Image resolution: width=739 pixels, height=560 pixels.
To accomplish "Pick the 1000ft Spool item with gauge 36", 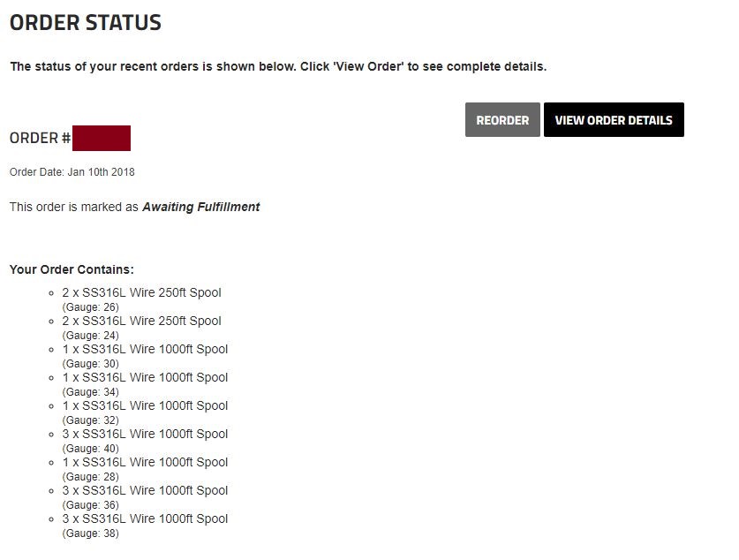I will (x=145, y=490).
